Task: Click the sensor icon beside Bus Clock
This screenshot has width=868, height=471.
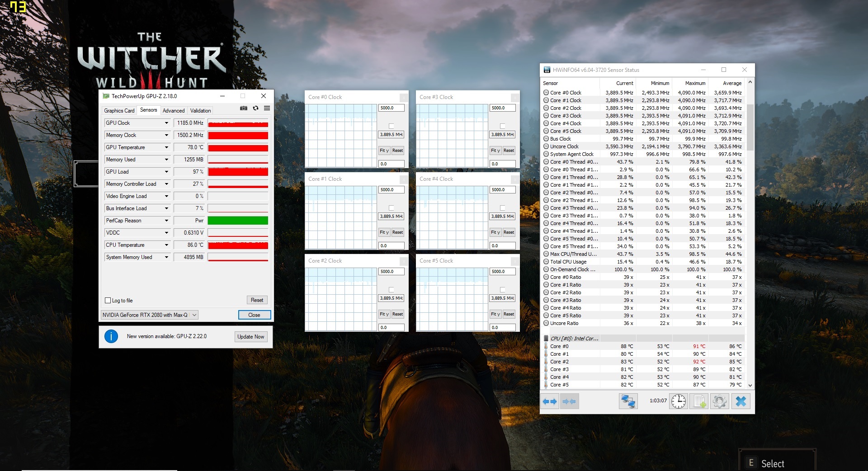Action: (546, 139)
